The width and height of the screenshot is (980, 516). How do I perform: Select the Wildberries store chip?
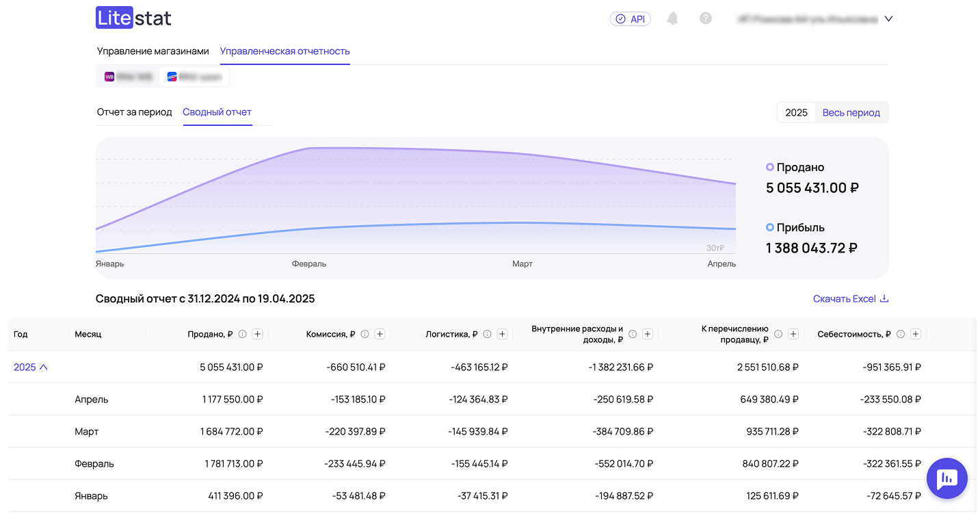point(129,77)
